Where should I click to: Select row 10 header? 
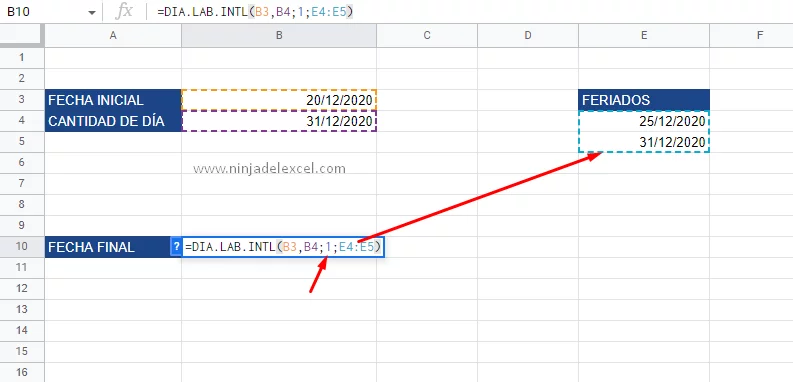click(x=22, y=247)
